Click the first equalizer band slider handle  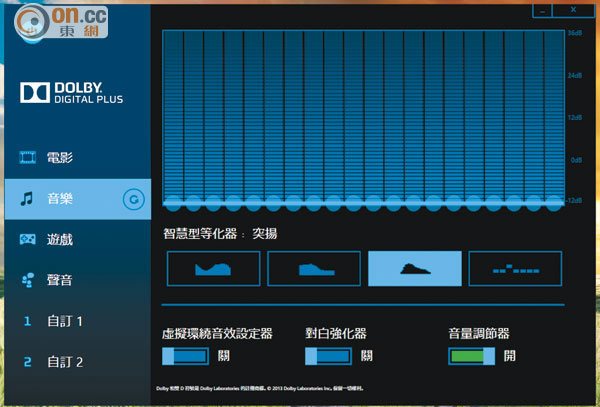point(173,203)
